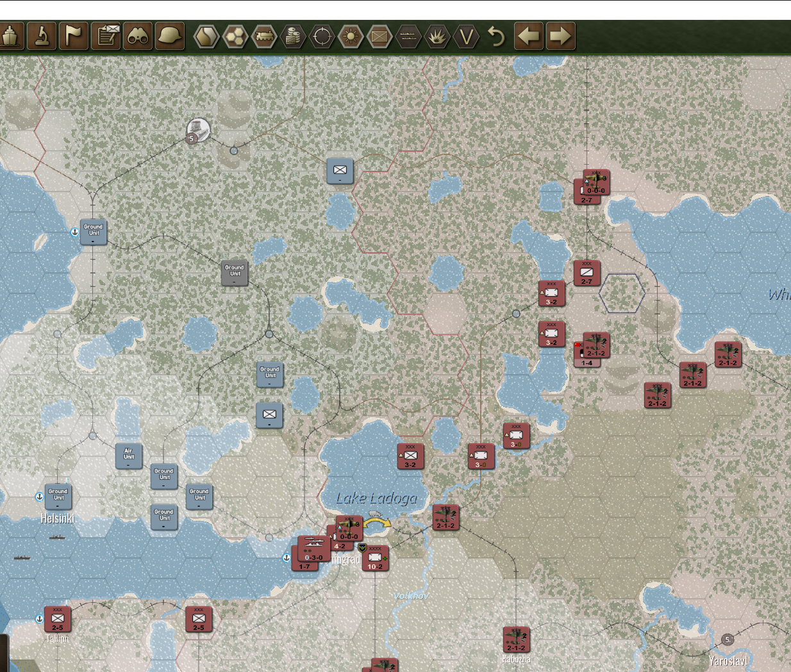Toggle the locomotive rail mode icon
Image resolution: width=791 pixels, height=672 pixels.
coord(264,37)
